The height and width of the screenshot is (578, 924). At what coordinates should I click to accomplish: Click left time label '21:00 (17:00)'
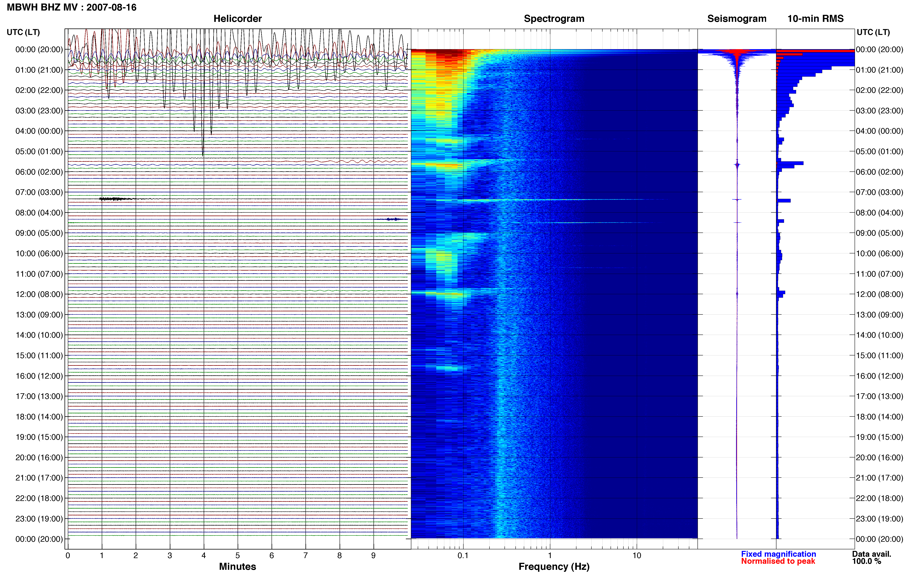tap(39, 478)
